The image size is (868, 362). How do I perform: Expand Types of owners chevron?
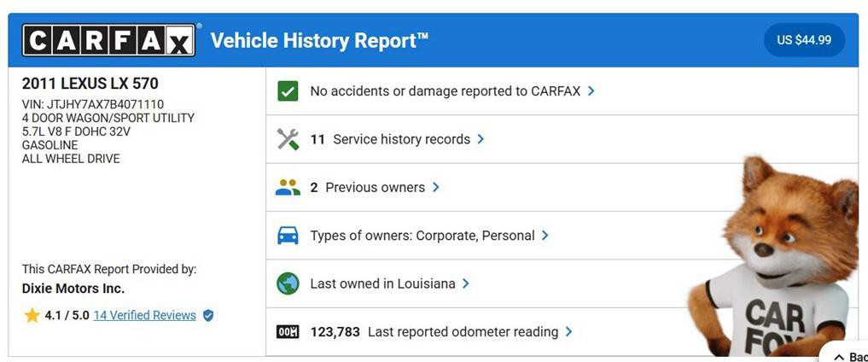pos(545,236)
